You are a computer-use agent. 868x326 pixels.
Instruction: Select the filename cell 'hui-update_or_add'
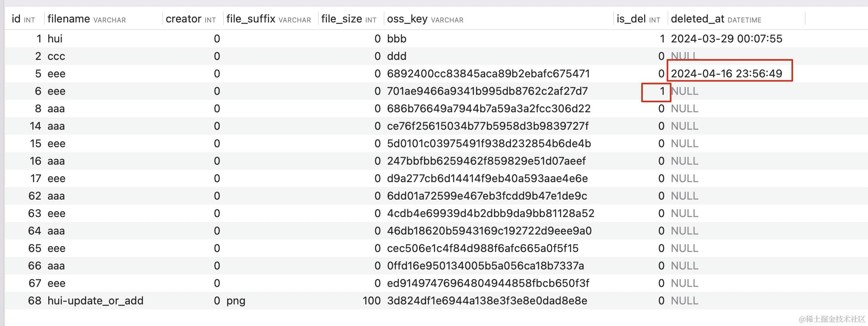pos(95,301)
